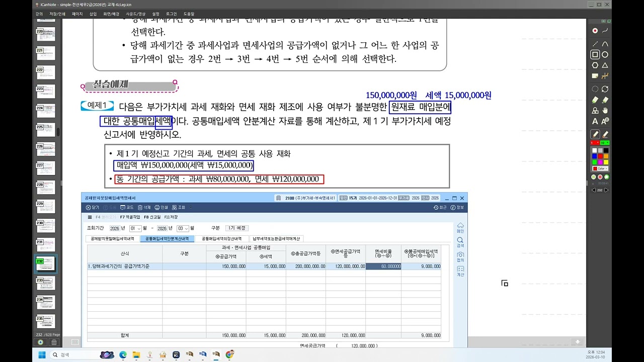Open the hamburger menu next to F4
The height and width of the screenshot is (362, 644).
click(x=90, y=217)
